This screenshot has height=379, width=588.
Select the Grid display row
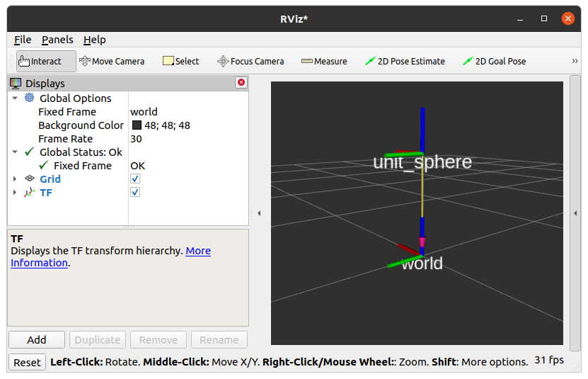click(x=128, y=179)
